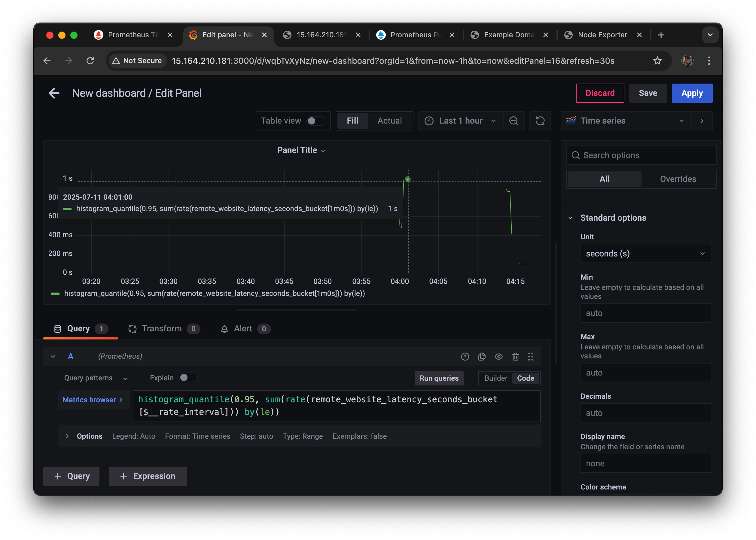The height and width of the screenshot is (540, 756).
Task: Click the refresh dashboard icon
Action: 540,121
